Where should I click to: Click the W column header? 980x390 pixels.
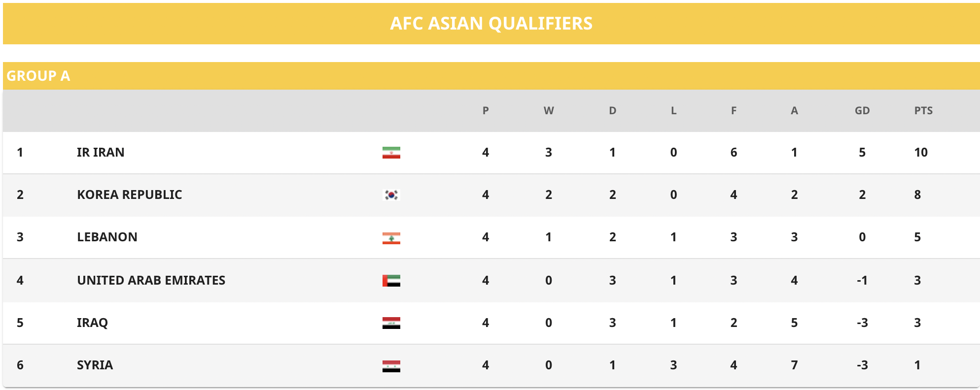click(x=549, y=111)
